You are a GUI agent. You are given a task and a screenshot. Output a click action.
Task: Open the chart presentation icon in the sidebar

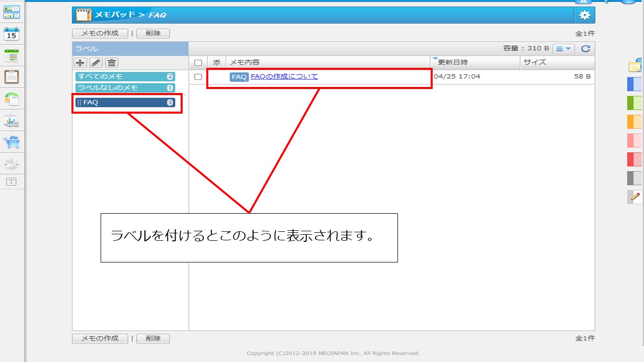(x=12, y=121)
